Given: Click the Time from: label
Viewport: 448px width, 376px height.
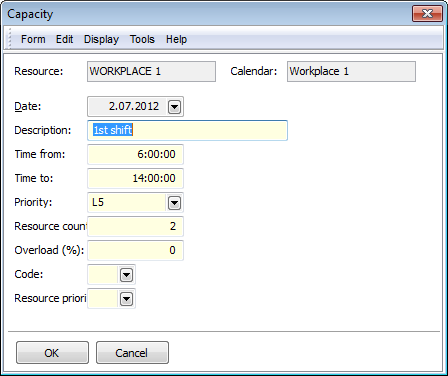Looking at the screenshot, I should 40,154.
